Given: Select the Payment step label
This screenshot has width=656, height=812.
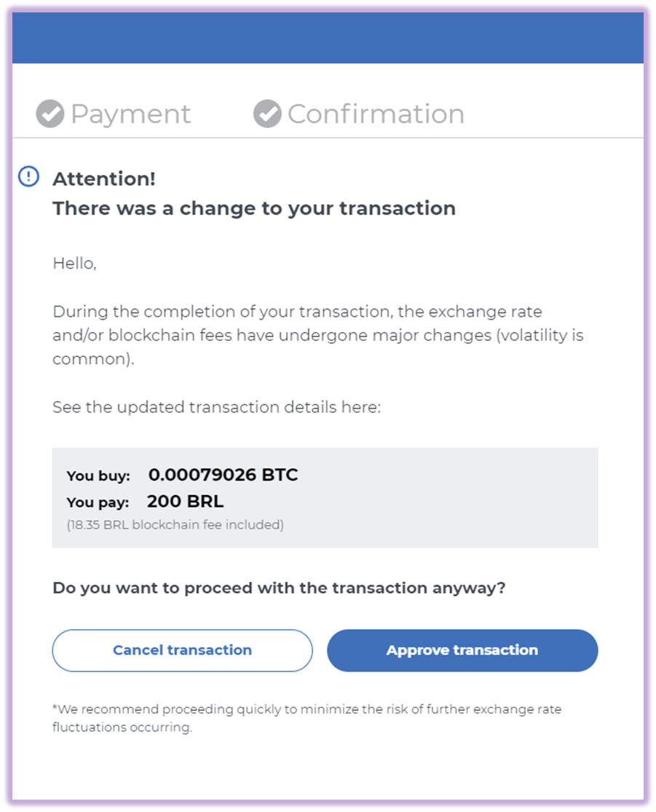Looking at the screenshot, I should [130, 114].
